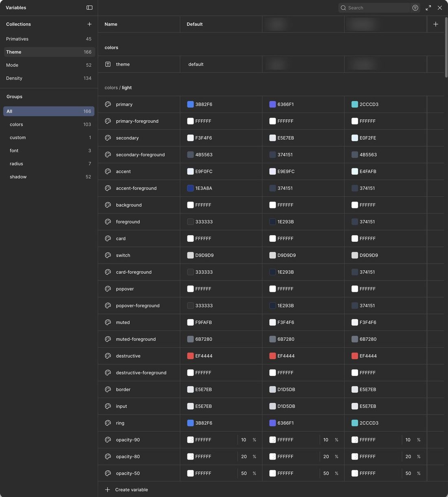Click the palette icon for muted-foreground
This screenshot has height=497, width=448.
pos(108,339)
